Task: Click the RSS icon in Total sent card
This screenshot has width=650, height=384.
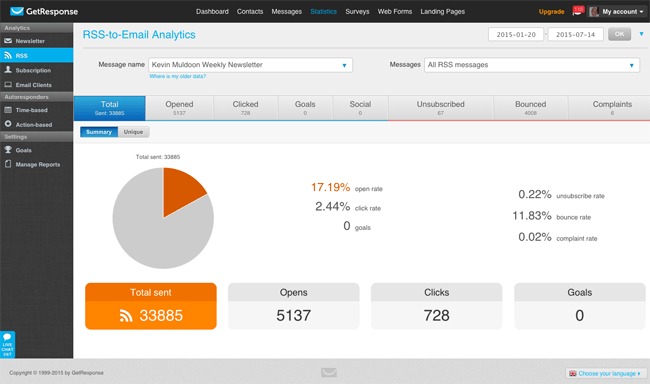Action: coord(126,316)
